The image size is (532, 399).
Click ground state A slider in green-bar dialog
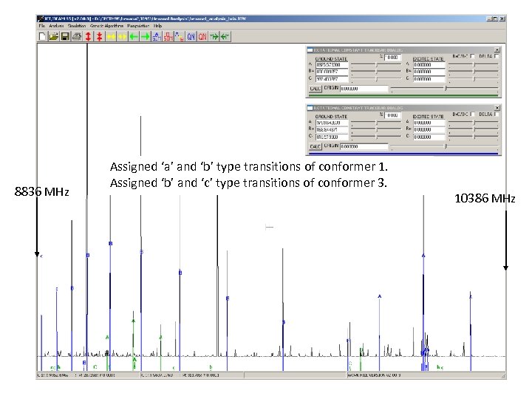coord(376,64)
